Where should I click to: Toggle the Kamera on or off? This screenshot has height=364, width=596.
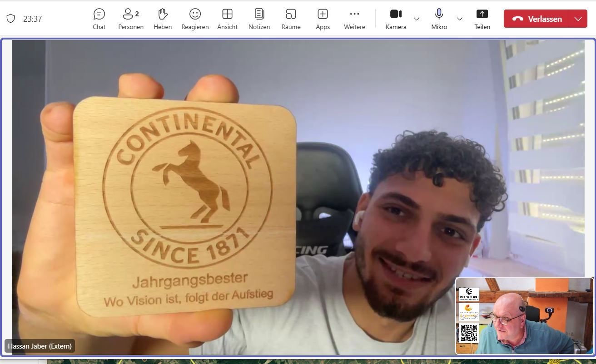point(396,19)
